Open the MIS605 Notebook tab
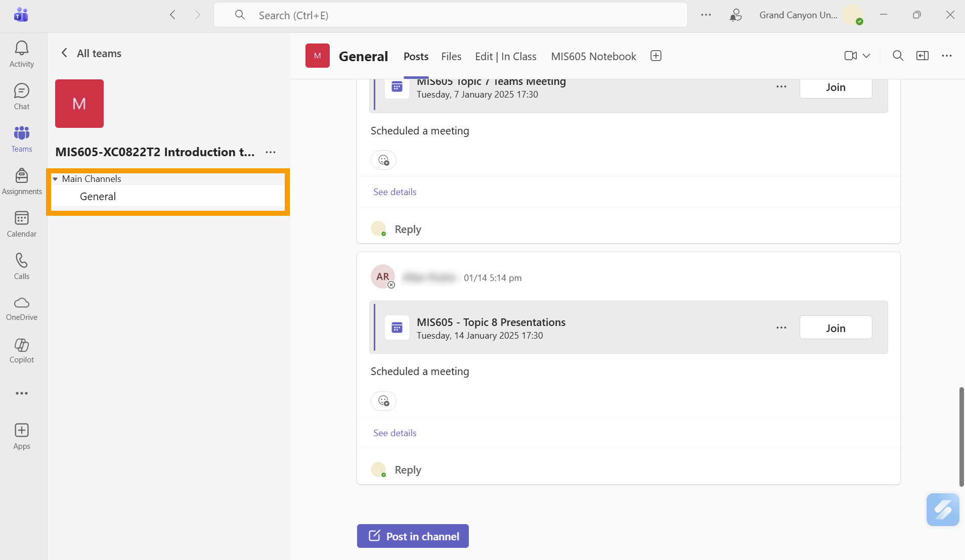Screen dimensions: 965x560 coord(593,57)
